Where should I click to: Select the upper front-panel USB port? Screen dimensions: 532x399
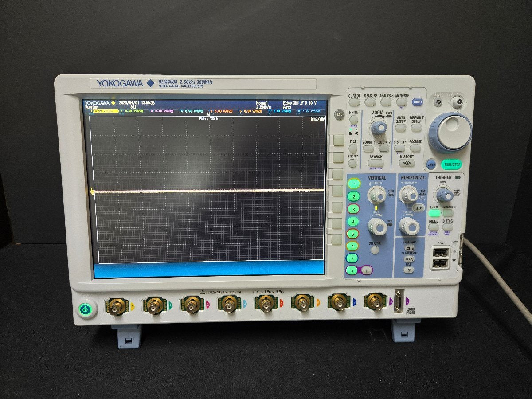439,253
